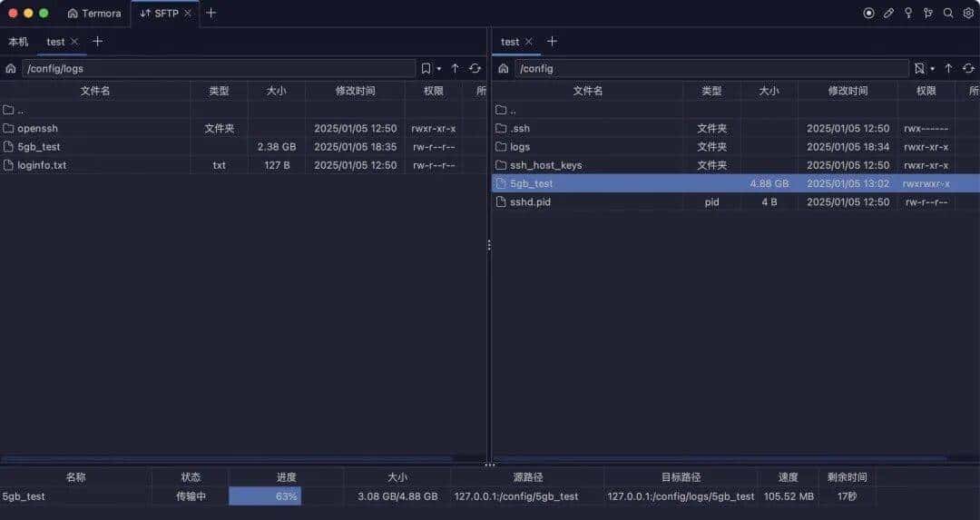The image size is (980, 520).
Task: Select loginfo.txt file
Action: 243,165
